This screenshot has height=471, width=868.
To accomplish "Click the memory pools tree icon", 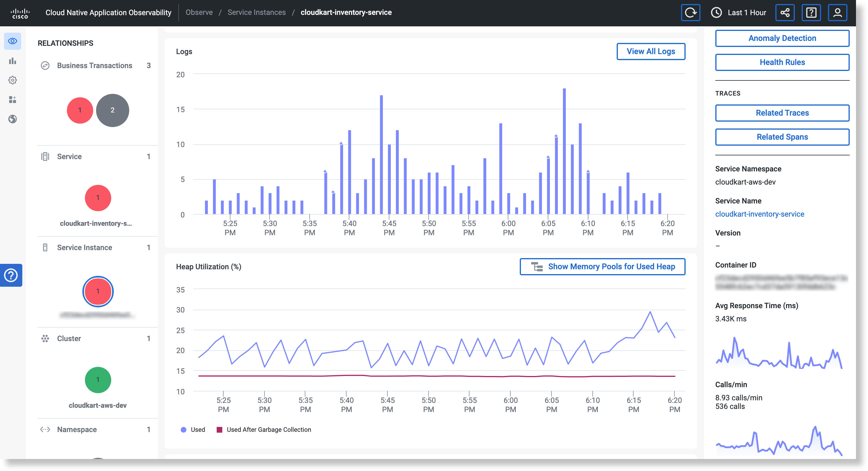I will click(537, 267).
